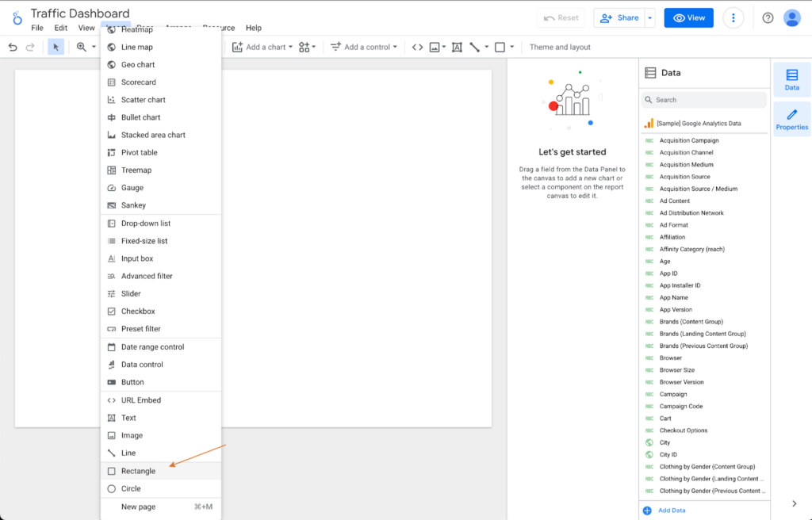Open the more options three-dot menu

pyautogui.click(x=733, y=17)
